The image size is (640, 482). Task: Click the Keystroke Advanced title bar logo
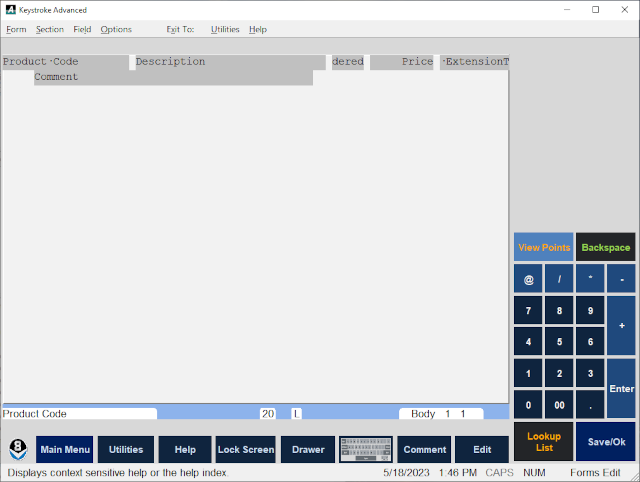click(11, 10)
